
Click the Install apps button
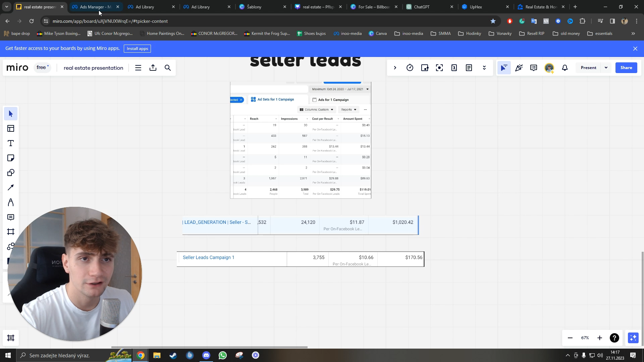pyautogui.click(x=137, y=49)
